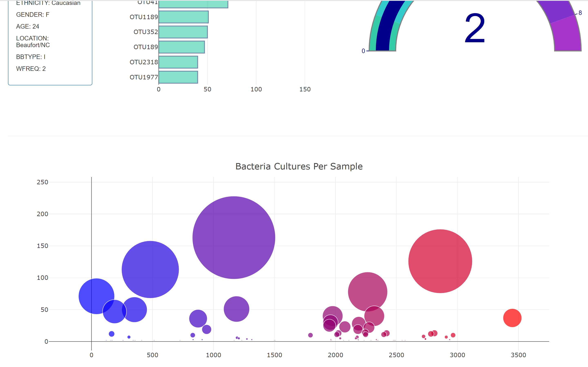
Task: Click the violet bubble near 874 at height 36
Action: click(198, 318)
